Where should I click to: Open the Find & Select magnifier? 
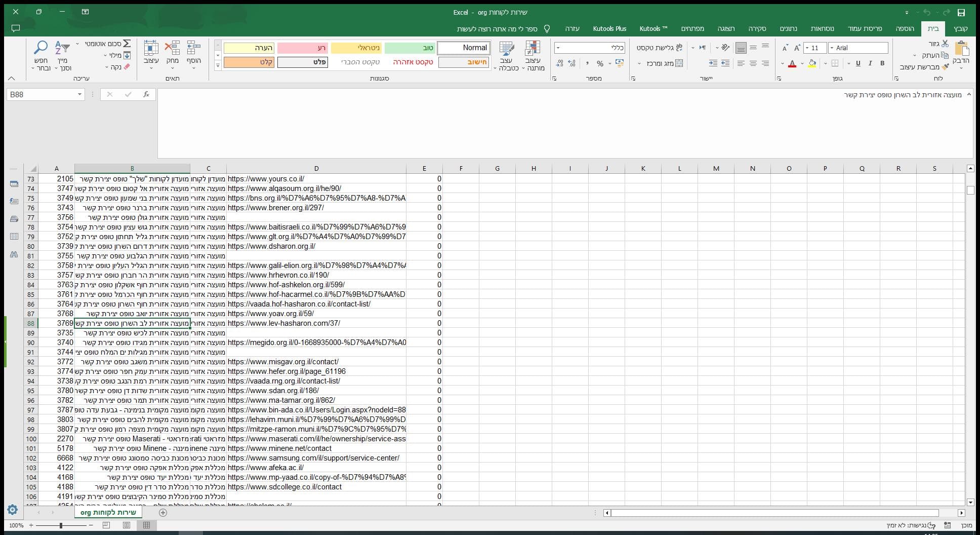(x=41, y=48)
